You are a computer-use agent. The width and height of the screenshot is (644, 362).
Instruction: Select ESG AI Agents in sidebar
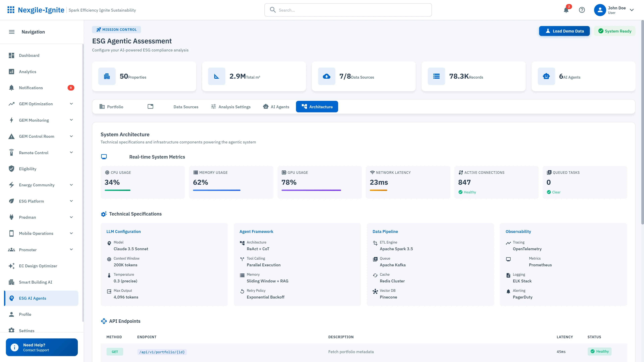[33, 298]
